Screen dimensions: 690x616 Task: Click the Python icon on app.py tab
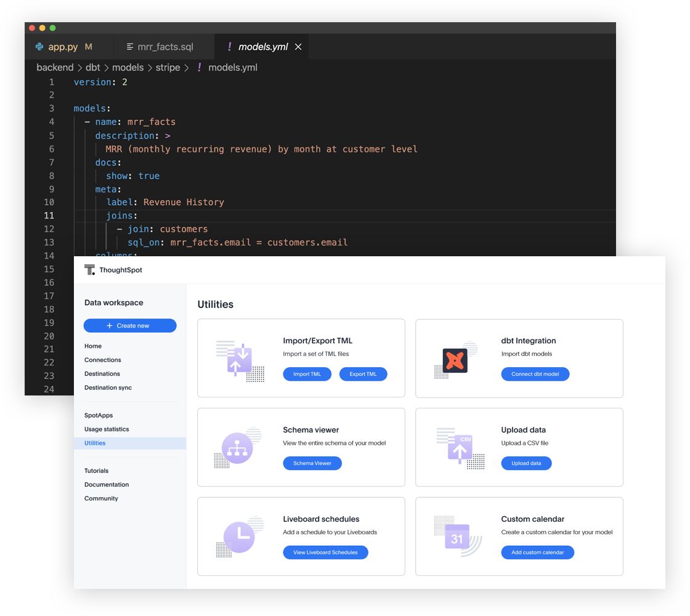[x=40, y=47]
